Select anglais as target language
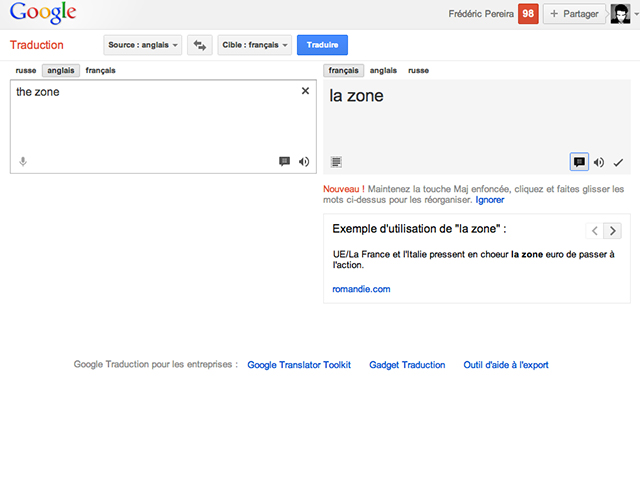The width and height of the screenshot is (640, 480). [x=383, y=71]
